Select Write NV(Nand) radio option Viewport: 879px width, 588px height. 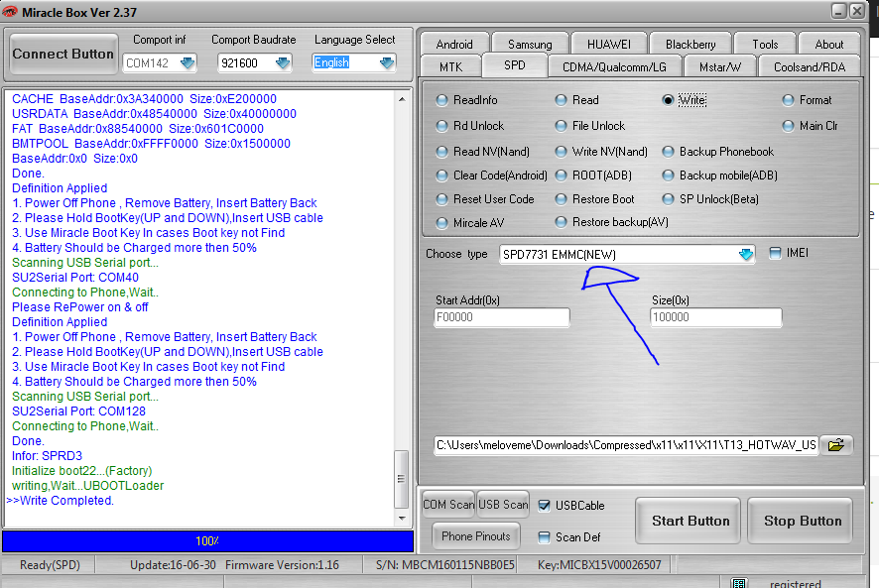(x=561, y=152)
